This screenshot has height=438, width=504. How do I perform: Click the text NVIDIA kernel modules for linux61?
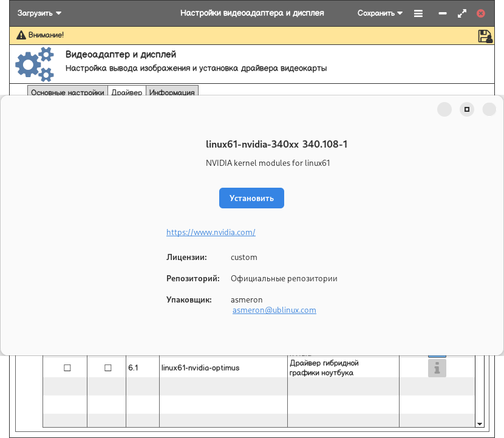point(268,163)
